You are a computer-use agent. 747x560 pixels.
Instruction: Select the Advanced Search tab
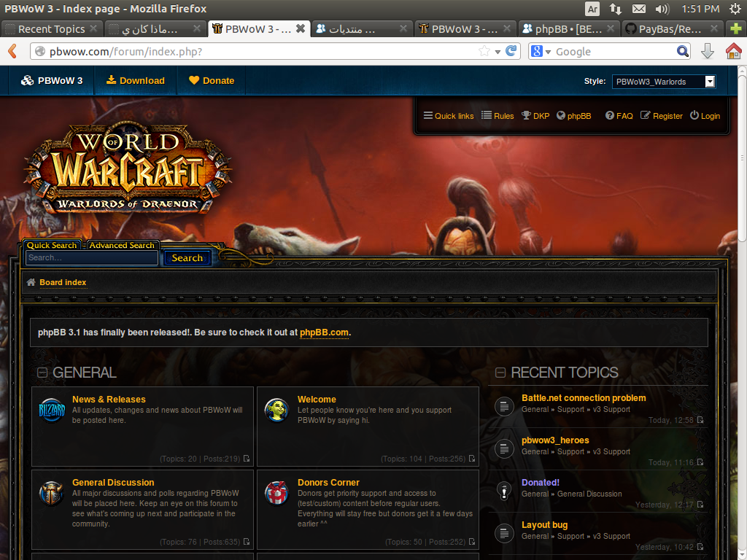coord(122,246)
